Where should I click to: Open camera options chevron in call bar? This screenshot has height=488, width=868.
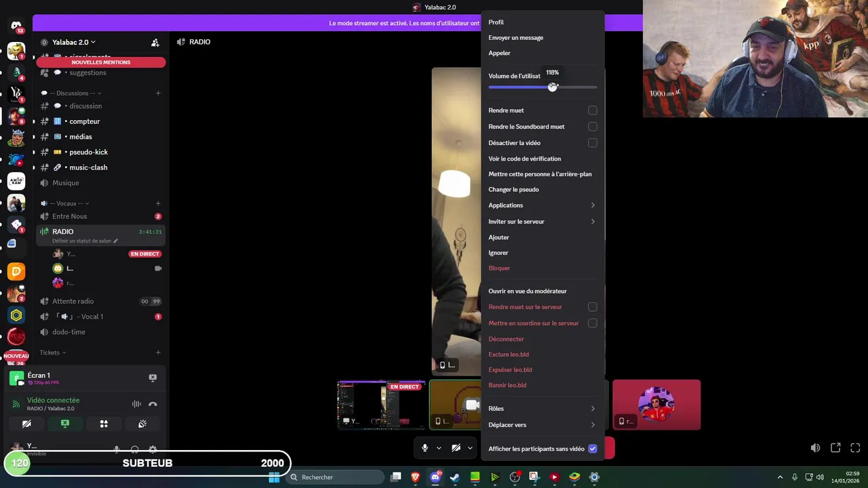[x=470, y=448]
